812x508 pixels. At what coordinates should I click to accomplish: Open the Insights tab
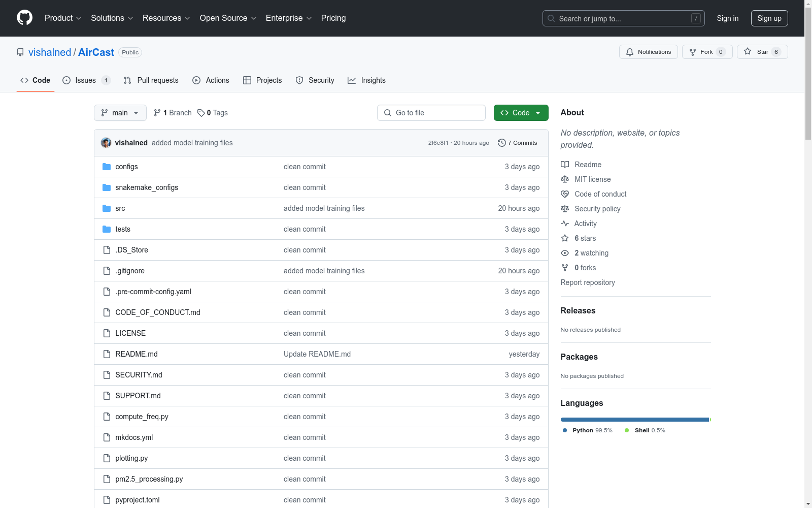tap(366, 80)
